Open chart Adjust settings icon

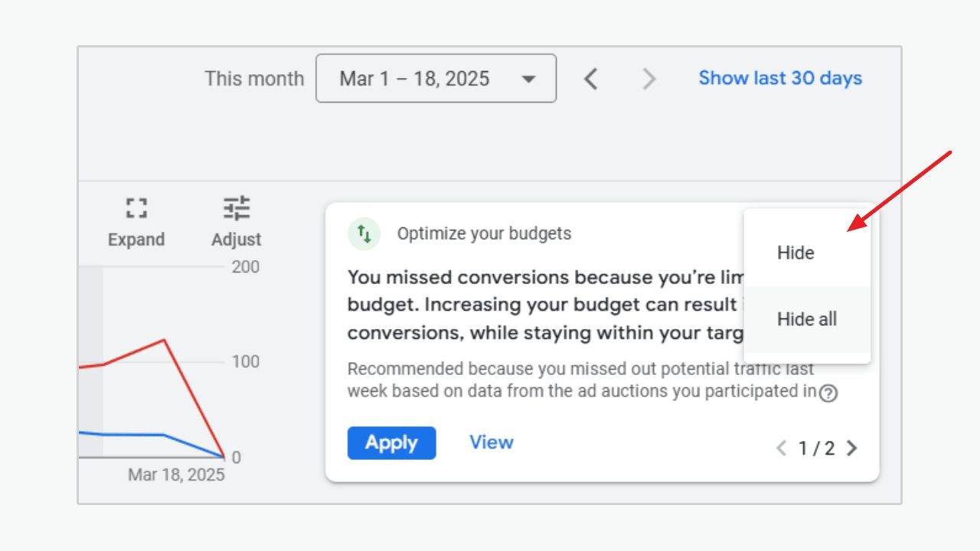[x=237, y=208]
